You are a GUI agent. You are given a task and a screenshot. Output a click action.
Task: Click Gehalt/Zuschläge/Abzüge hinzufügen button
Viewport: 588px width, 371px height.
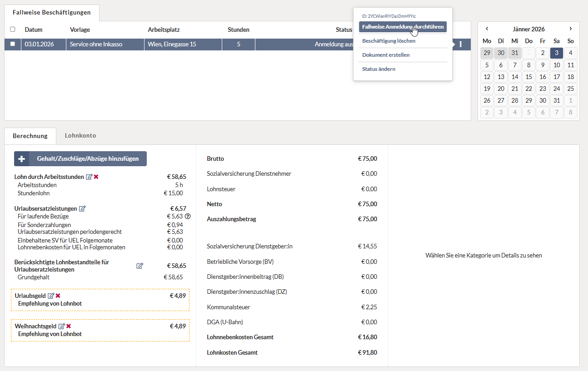coord(80,159)
